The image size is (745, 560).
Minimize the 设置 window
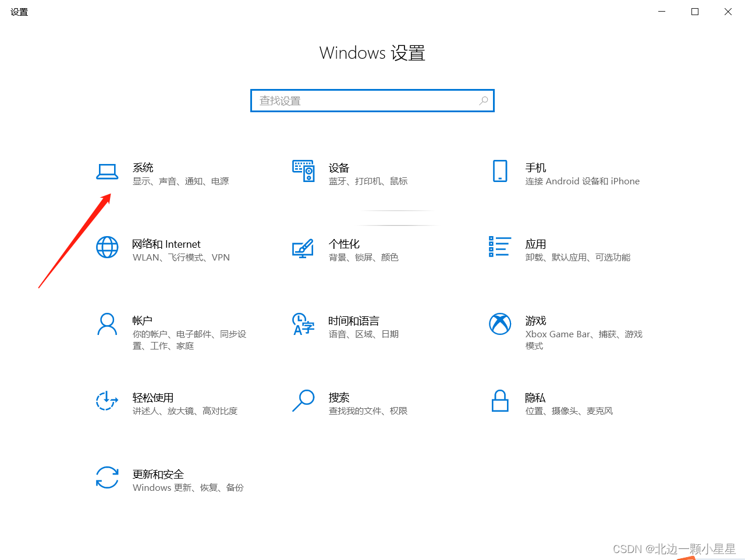pos(662,12)
